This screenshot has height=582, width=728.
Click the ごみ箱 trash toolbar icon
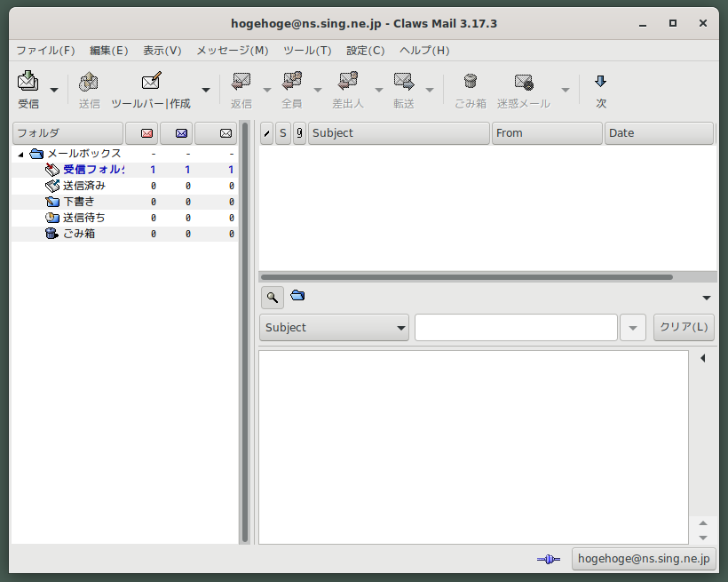pyautogui.click(x=471, y=82)
